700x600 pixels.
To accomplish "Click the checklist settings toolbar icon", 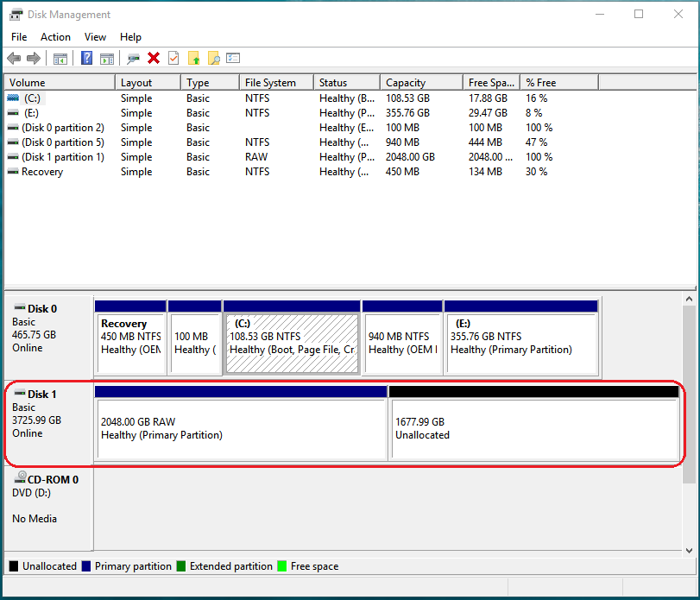I will tap(233, 58).
